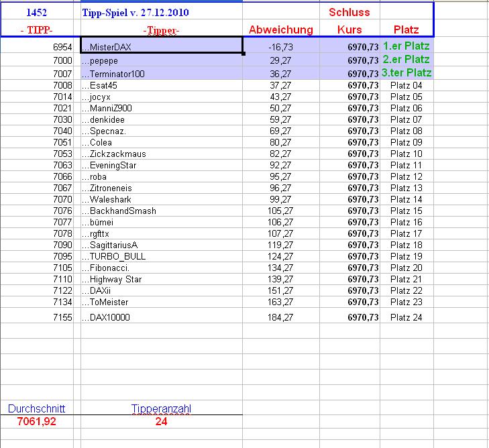The image size is (489, 448).
Task: Select the Abweichung column header
Action: [x=281, y=28]
